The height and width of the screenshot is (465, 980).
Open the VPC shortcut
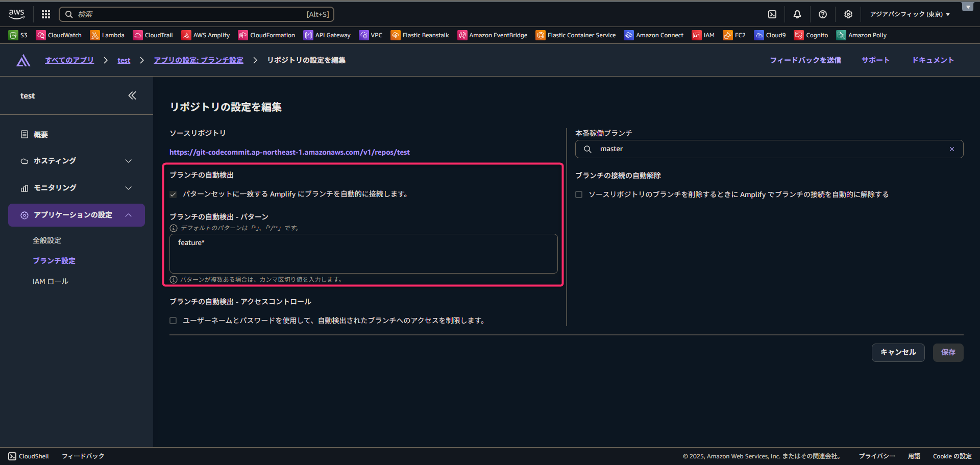(x=371, y=35)
